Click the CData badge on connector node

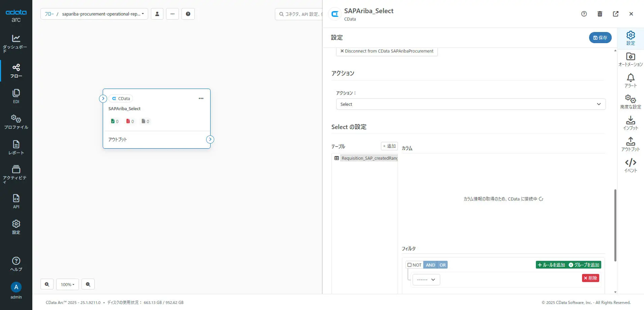[x=121, y=99]
